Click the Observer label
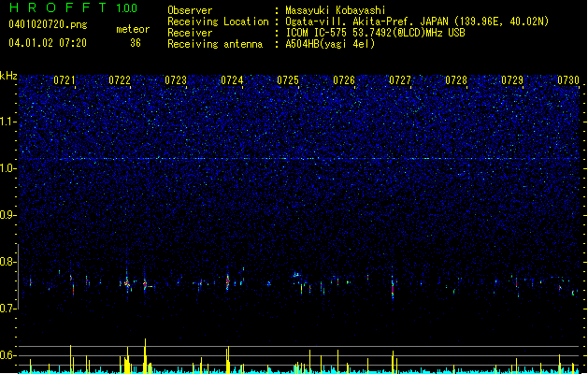 point(190,10)
